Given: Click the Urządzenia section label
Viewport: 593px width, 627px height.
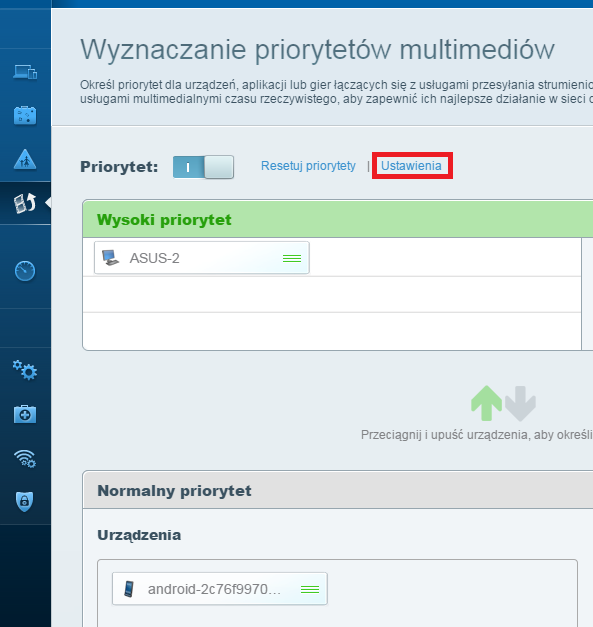Looking at the screenshot, I should [139, 535].
